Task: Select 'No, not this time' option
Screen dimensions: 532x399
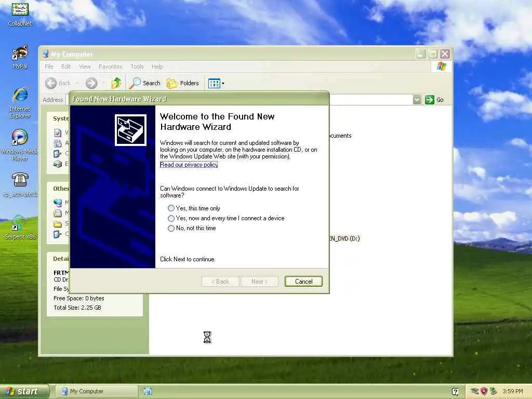Action: (x=192, y=228)
